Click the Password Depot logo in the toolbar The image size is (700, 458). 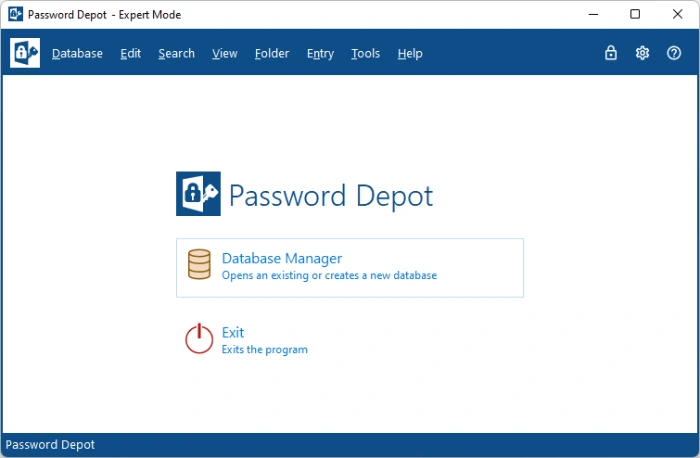click(x=25, y=53)
